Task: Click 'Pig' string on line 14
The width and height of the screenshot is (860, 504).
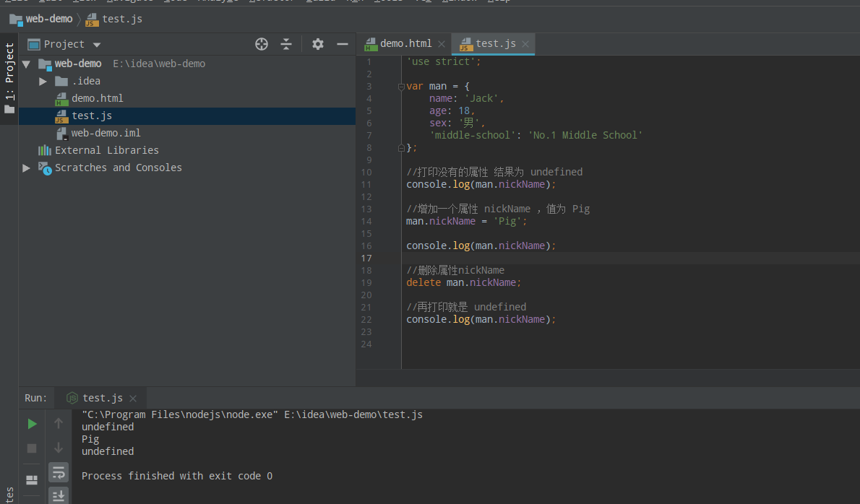Action: [507, 222]
